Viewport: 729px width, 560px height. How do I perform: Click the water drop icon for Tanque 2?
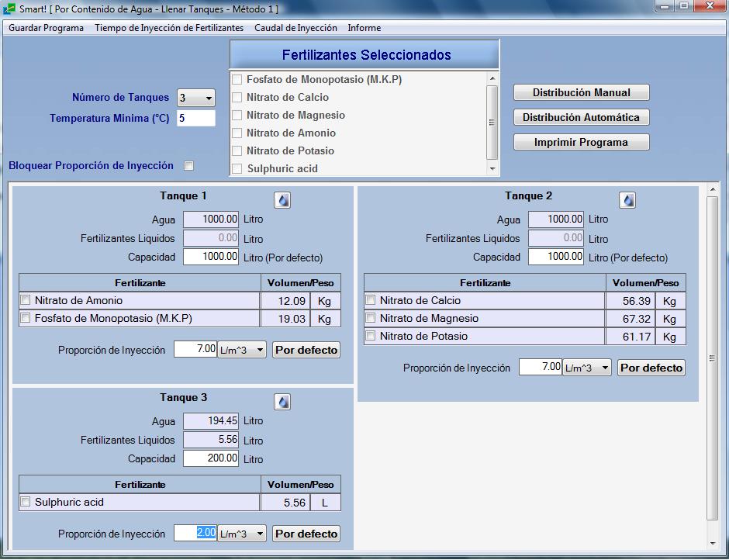coord(627,200)
